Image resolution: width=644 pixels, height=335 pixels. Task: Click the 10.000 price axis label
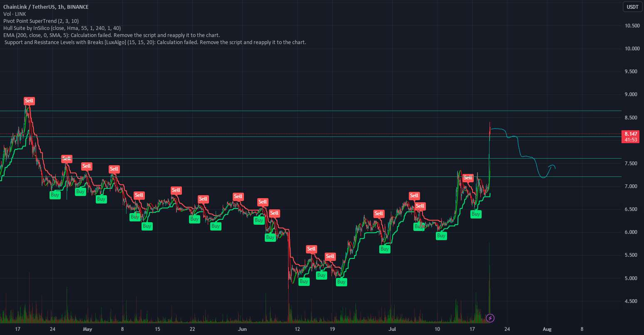pos(632,49)
